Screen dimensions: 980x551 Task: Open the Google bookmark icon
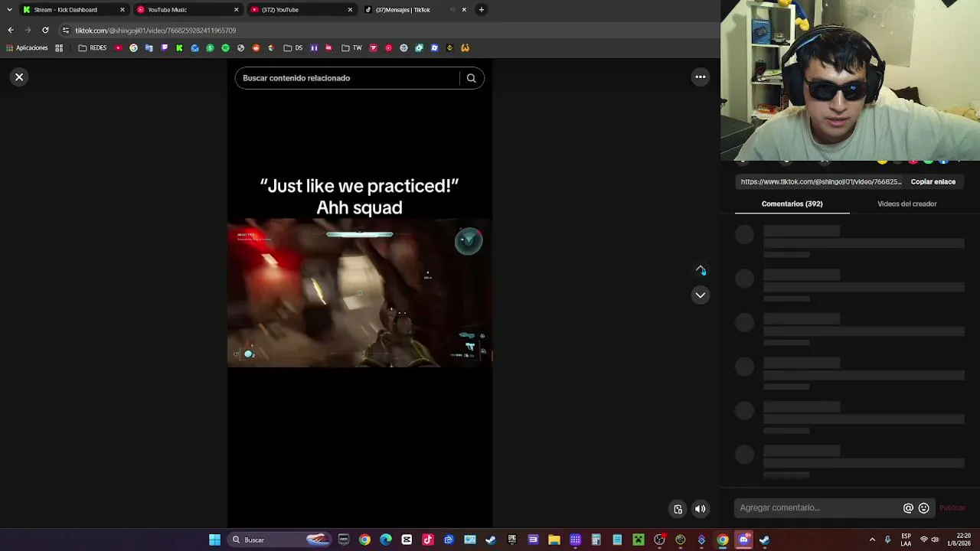coord(133,48)
